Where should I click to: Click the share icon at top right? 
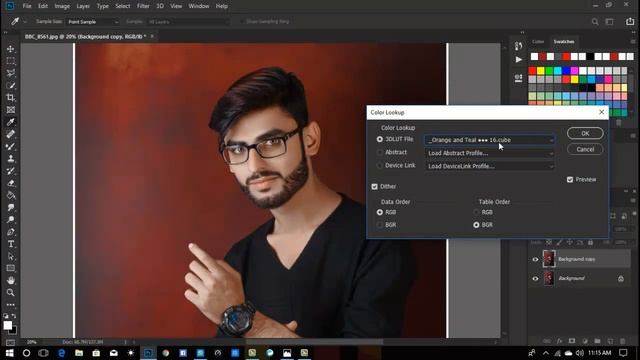click(630, 21)
